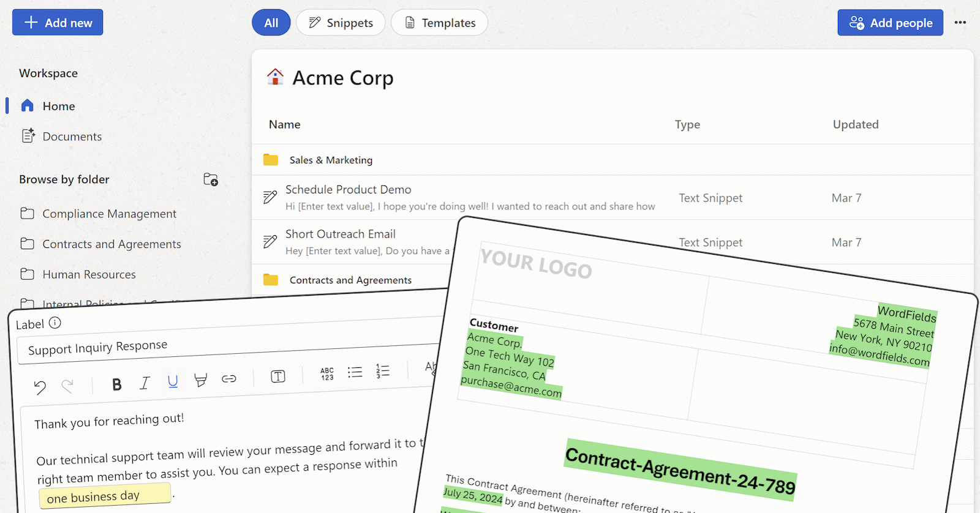Viewport: 980px width, 513px height.
Task: Click the Add new button
Action: click(58, 23)
